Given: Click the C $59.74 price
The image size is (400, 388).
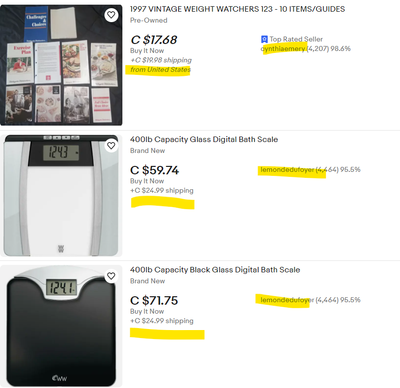Looking at the screenshot, I should (154, 170).
